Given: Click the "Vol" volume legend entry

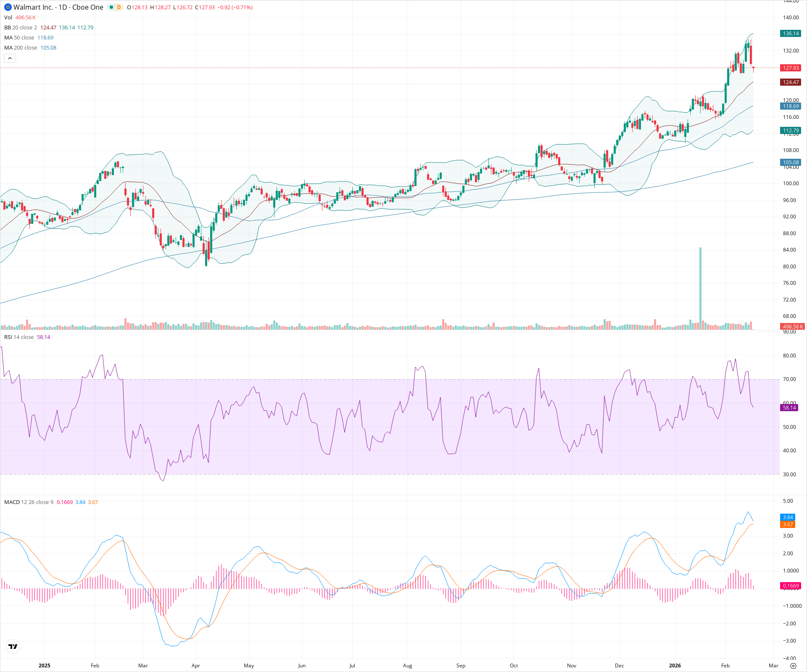Looking at the screenshot, I should pyautogui.click(x=8, y=17).
